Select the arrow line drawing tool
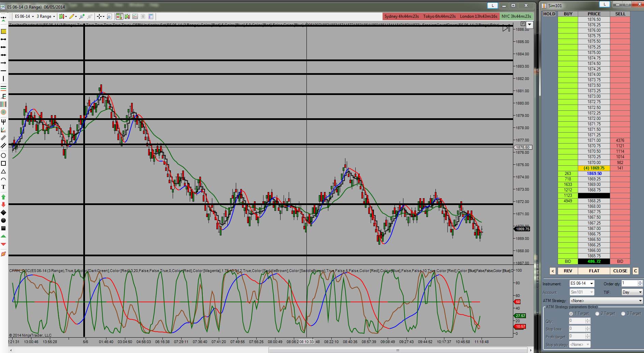This screenshot has width=644, height=353. click(x=3, y=63)
